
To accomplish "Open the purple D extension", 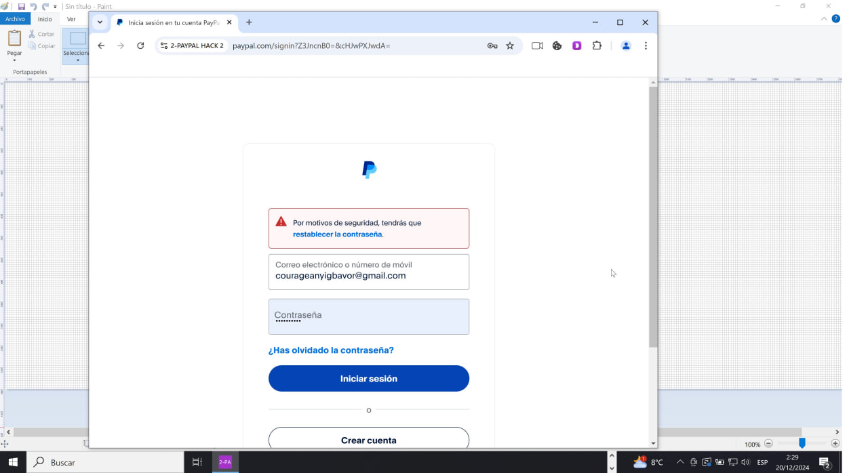I will [x=577, y=45].
